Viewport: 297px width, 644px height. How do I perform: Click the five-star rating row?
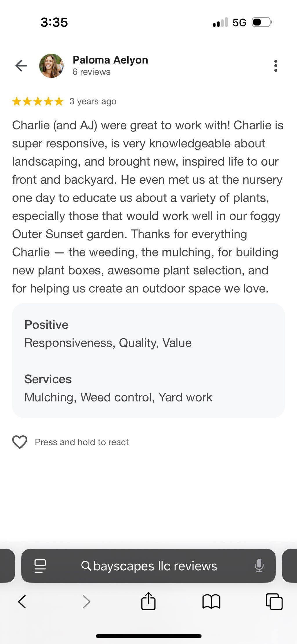[x=38, y=102]
